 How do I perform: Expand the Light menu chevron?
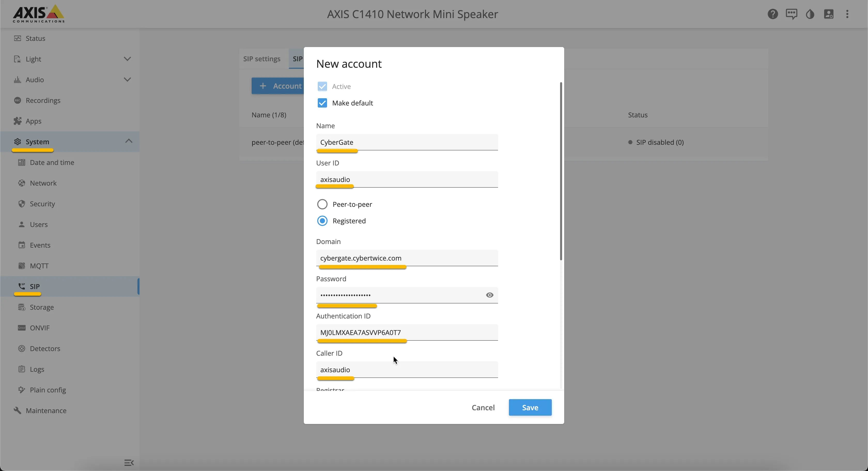(x=127, y=59)
